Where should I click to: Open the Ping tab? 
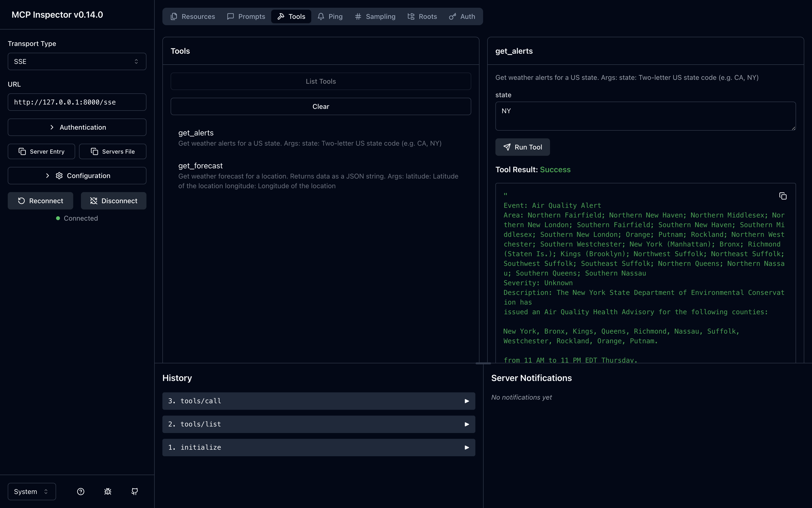coord(330,16)
